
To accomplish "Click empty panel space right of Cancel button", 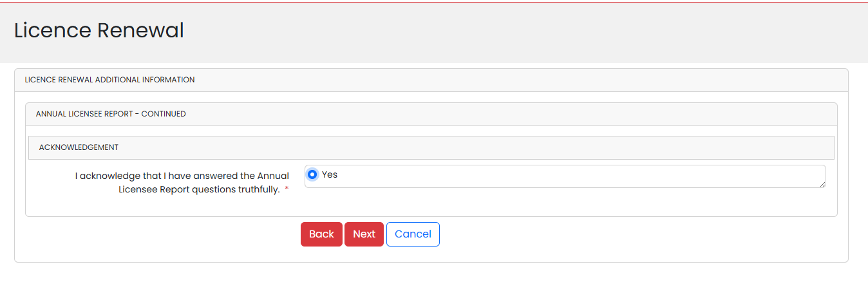I will point(644,236).
